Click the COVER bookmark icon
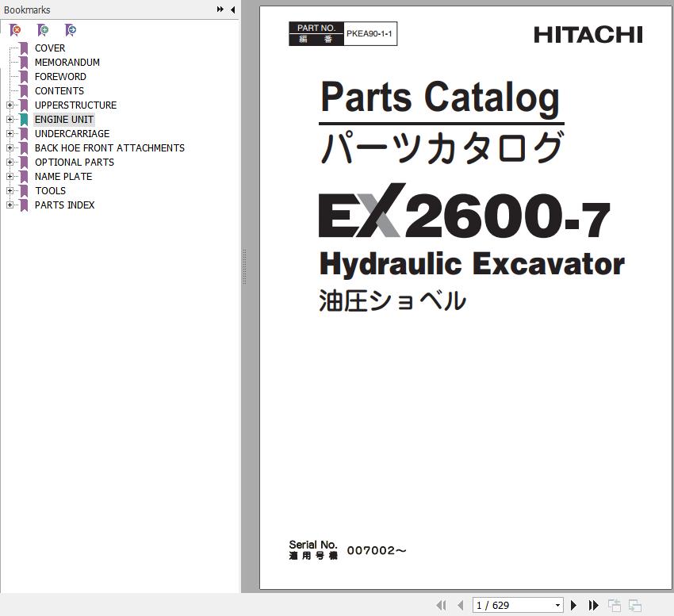This screenshot has height=616, width=674. 24,48
